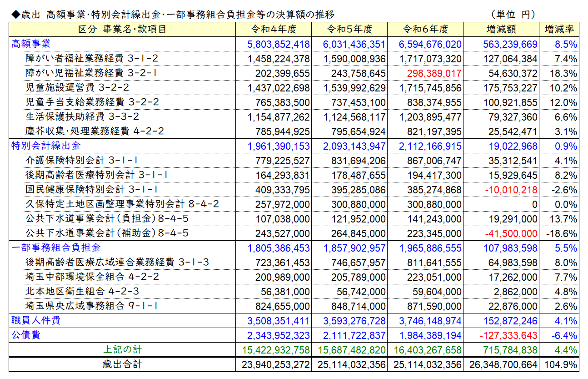Click the 令和4年度 column header

coord(274,30)
